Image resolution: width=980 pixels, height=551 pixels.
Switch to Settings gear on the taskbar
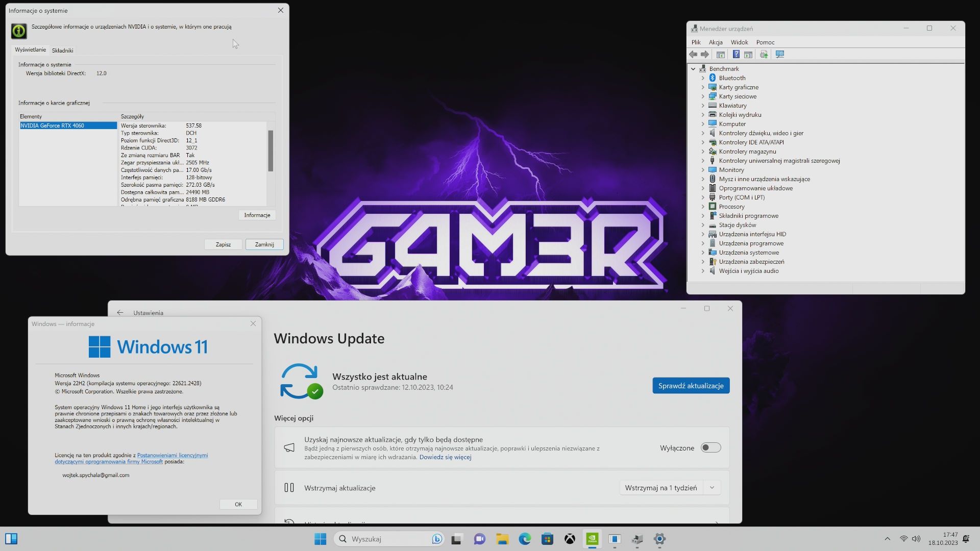[x=659, y=539]
